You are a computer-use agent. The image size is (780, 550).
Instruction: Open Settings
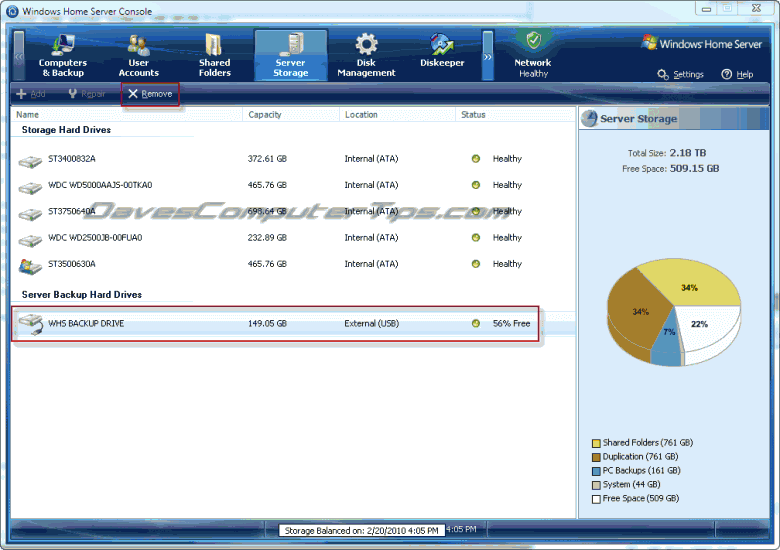pyautogui.click(x=688, y=74)
